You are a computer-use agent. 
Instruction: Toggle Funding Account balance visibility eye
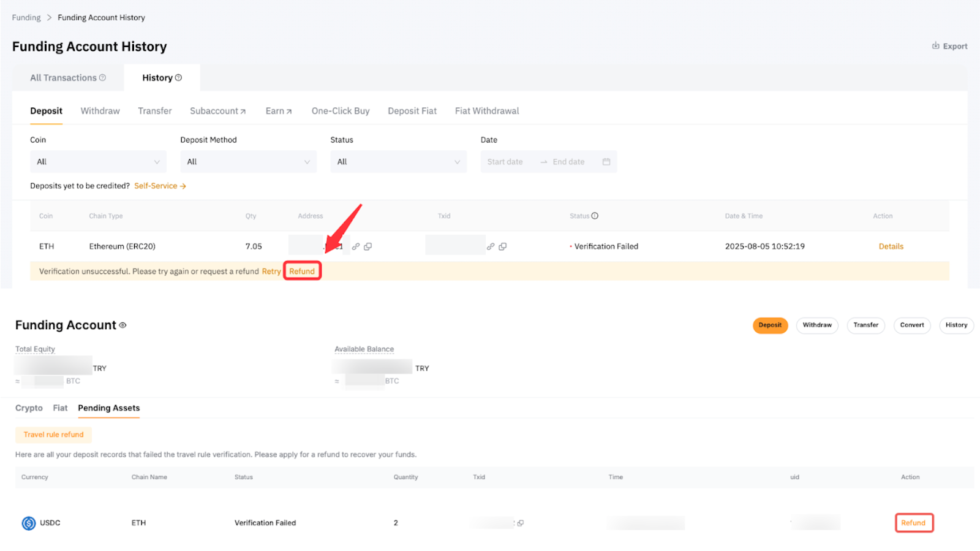tap(123, 325)
